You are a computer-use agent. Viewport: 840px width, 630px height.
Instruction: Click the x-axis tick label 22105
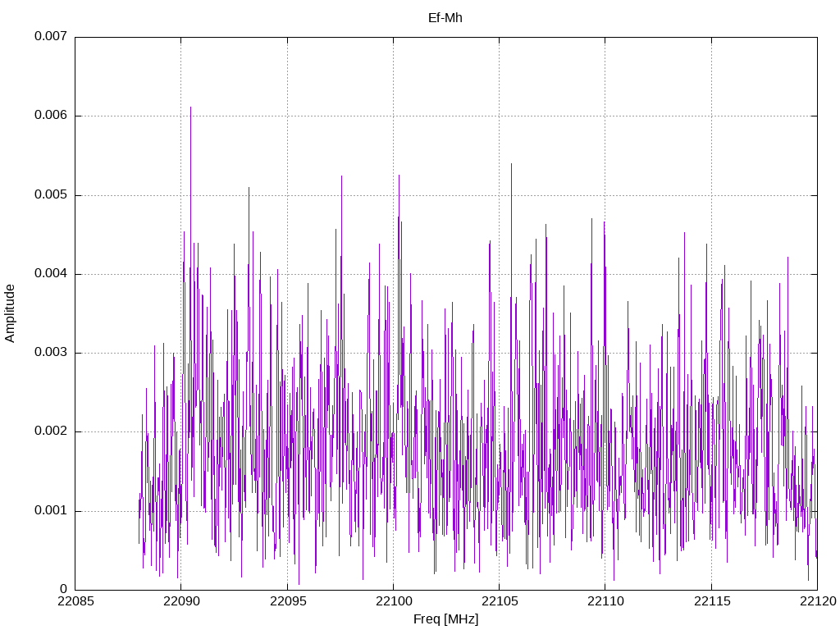tap(500, 601)
